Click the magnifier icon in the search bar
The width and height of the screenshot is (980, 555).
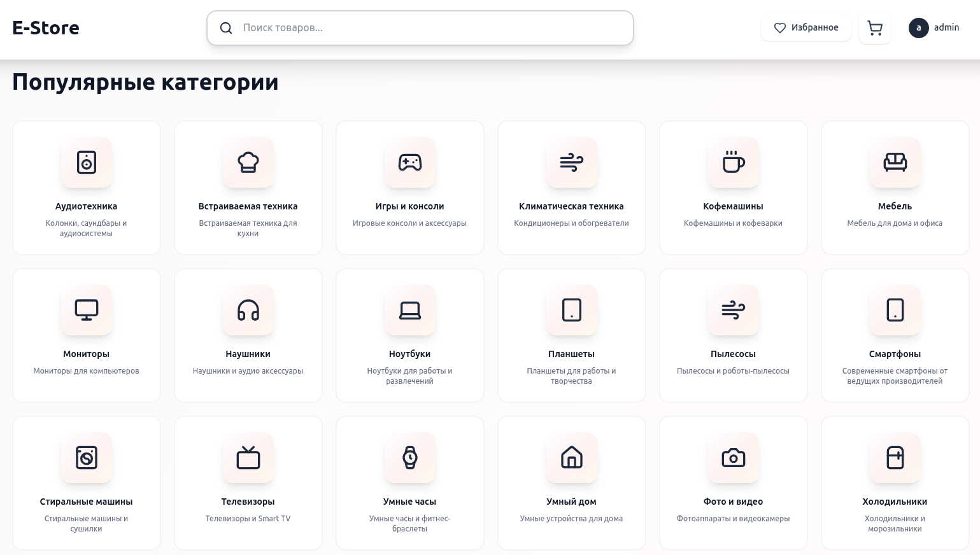click(x=226, y=28)
